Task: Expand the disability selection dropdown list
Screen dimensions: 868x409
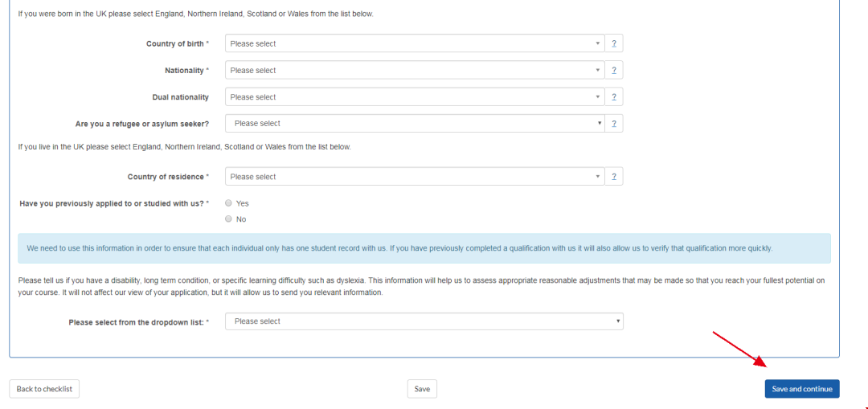Action: [x=424, y=321]
